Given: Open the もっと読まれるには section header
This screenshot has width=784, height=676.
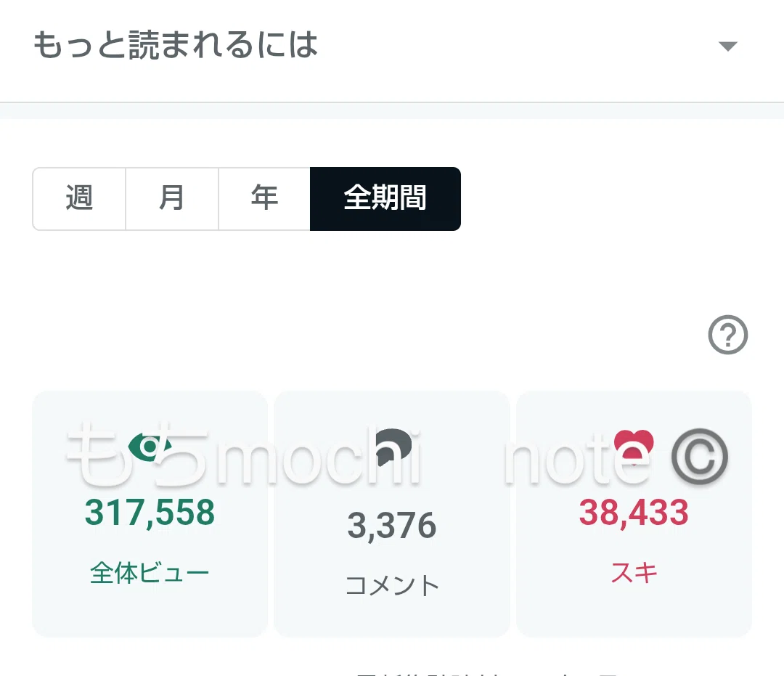Looking at the screenshot, I should point(392,45).
